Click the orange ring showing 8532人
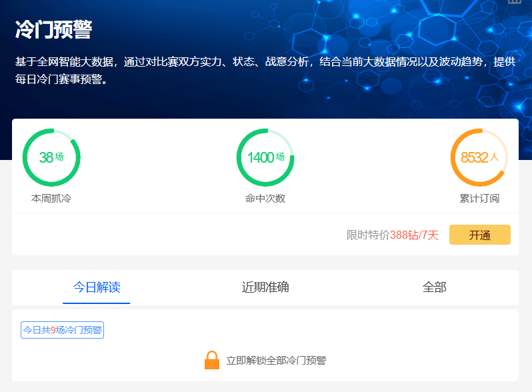The image size is (532, 392). tap(479, 157)
